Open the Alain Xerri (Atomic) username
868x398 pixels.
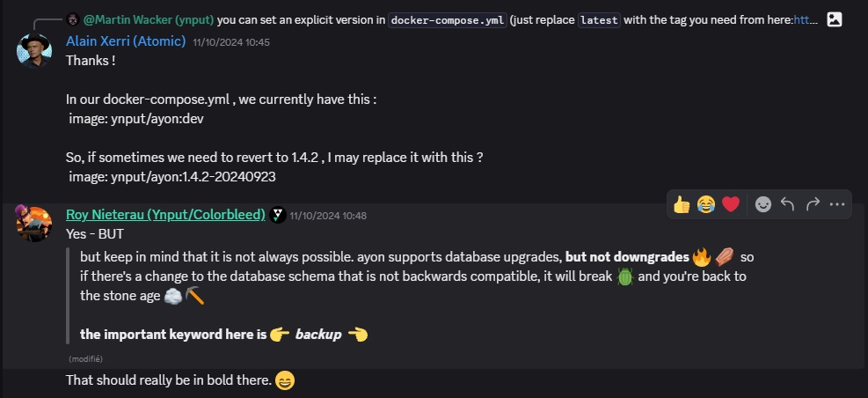[x=126, y=41]
